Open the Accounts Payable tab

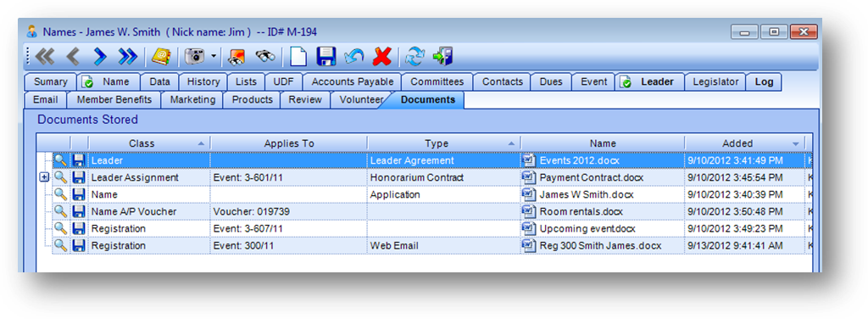pyautogui.click(x=352, y=82)
